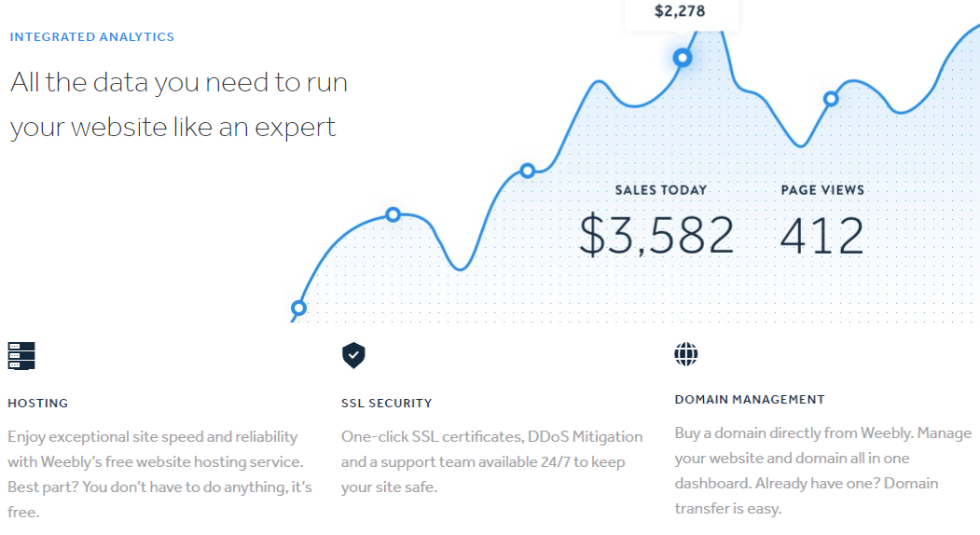The image size is (980, 535).
Task: Click the Integrated Analytics label
Action: [92, 37]
